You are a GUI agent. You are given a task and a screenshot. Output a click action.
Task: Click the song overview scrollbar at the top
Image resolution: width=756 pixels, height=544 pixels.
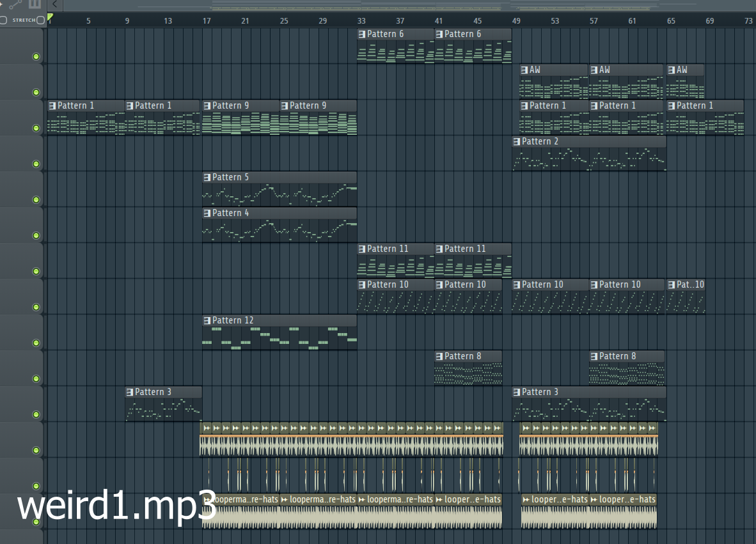[x=409, y=5]
